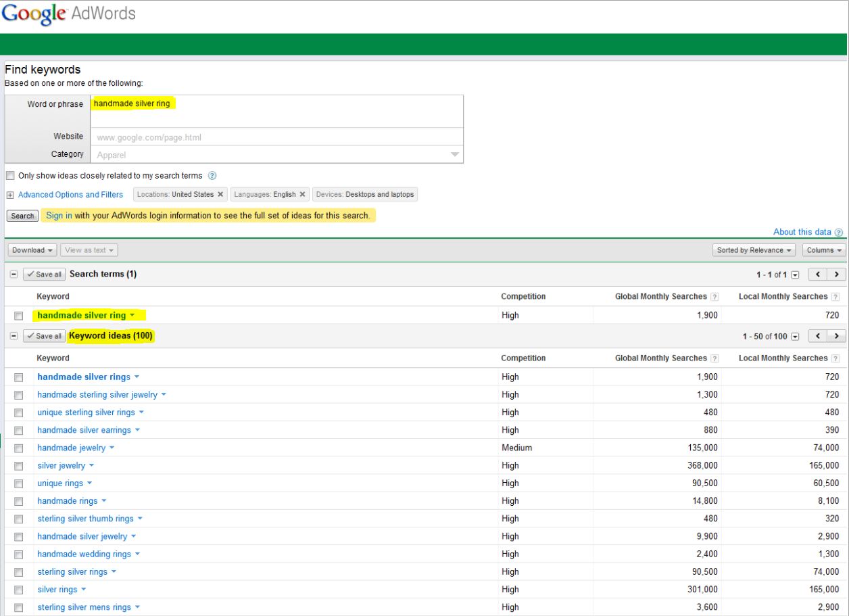Tick the checkbox for 'unique rings'

[x=19, y=483]
